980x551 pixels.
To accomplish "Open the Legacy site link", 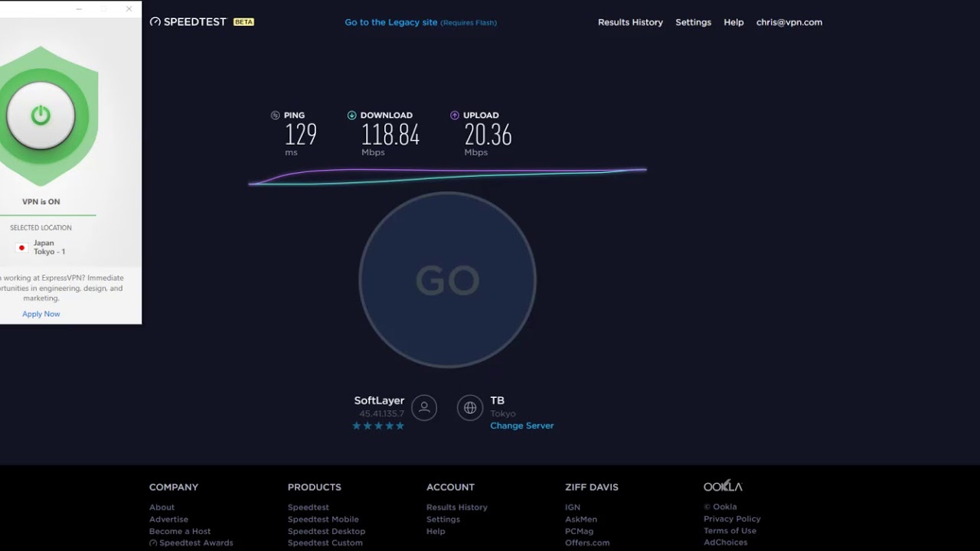I will click(x=420, y=22).
